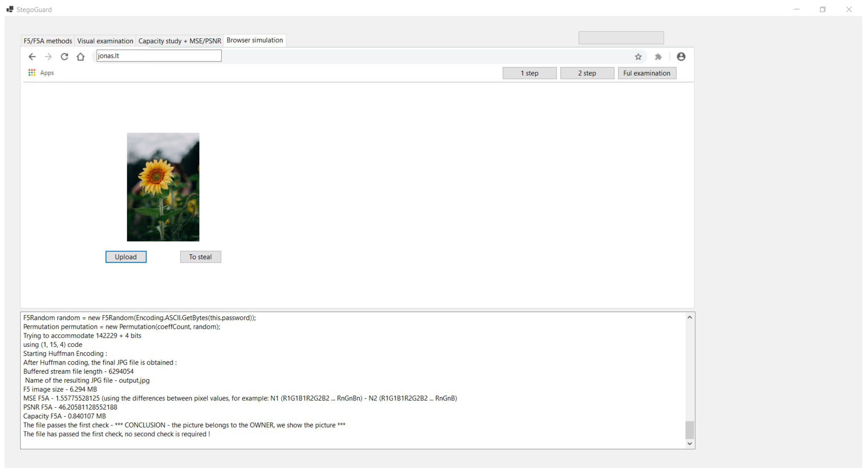Switch to the F5/F5A methods tab

(x=48, y=41)
